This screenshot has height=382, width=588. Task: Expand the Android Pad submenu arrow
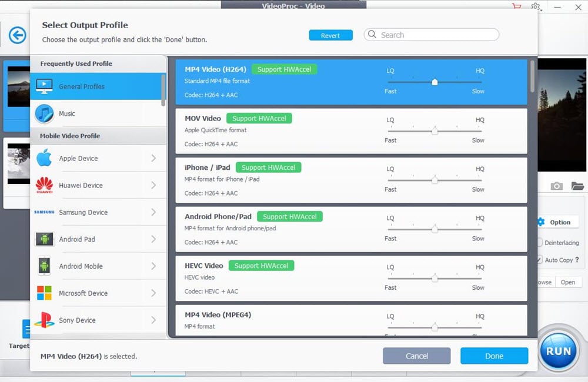coord(153,239)
